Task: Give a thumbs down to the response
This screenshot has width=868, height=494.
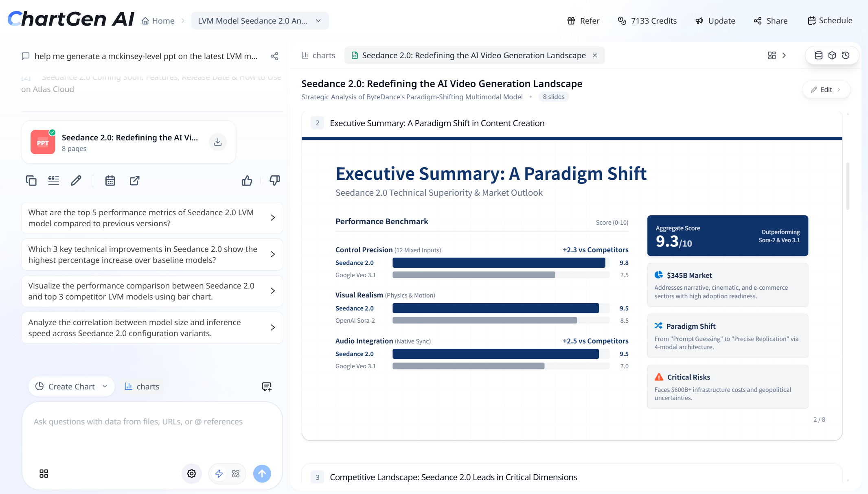Action: coord(275,180)
